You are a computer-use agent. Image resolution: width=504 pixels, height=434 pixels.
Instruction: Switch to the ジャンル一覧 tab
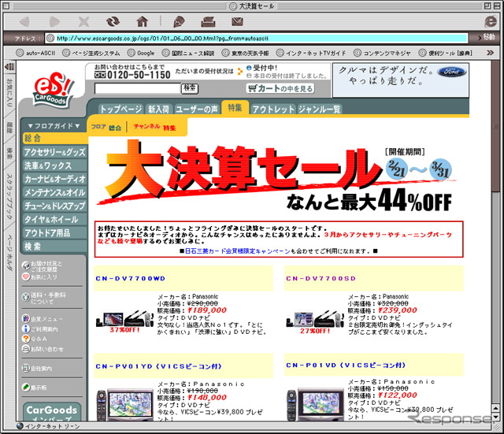point(319,109)
